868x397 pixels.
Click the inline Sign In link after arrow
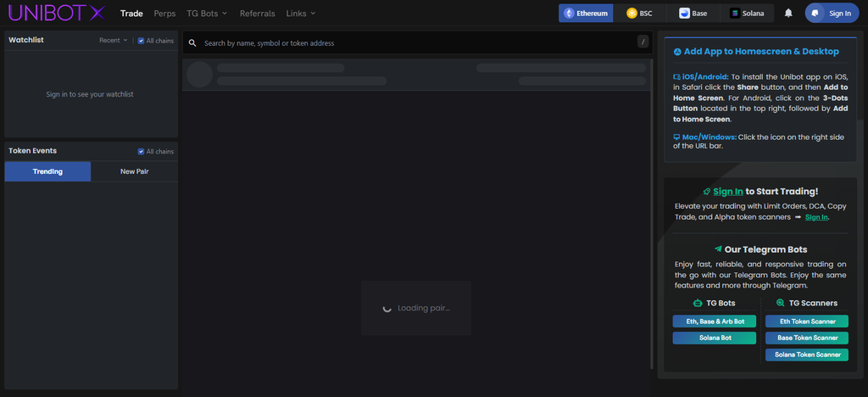[x=816, y=217]
